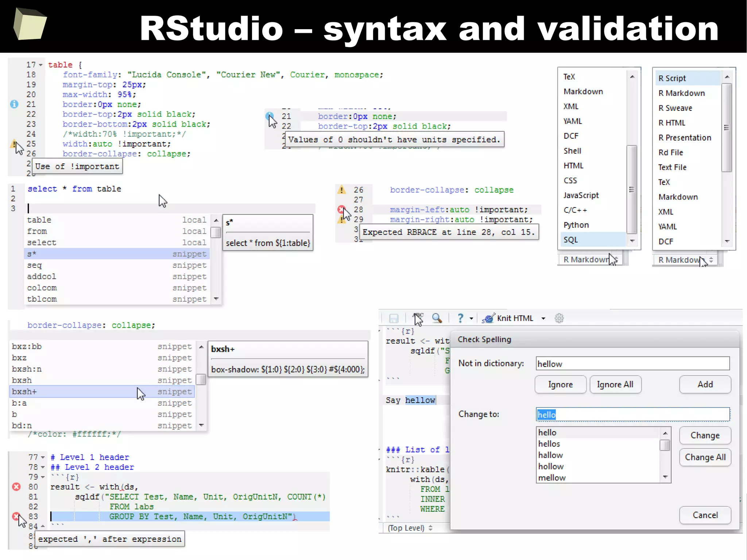Image resolution: width=747 pixels, height=560 pixels.
Task: Click the Ignore button in Check Spelling
Action: coord(560,385)
